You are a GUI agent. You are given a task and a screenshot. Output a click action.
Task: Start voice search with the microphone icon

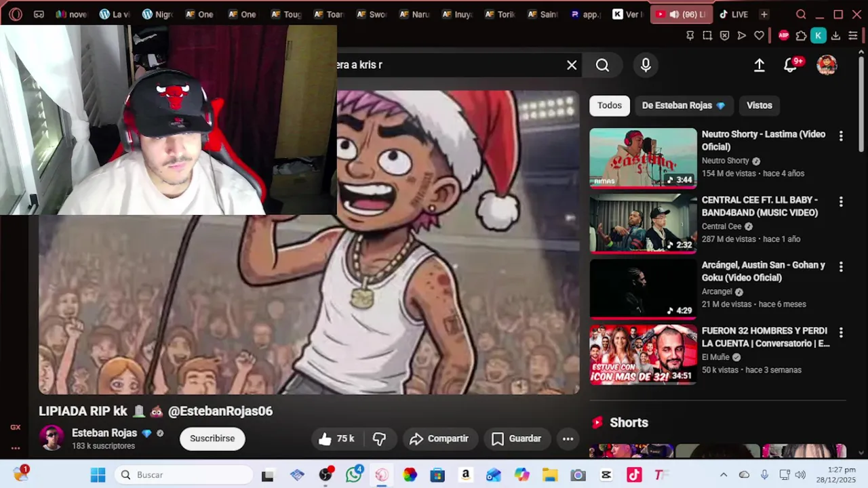click(646, 65)
